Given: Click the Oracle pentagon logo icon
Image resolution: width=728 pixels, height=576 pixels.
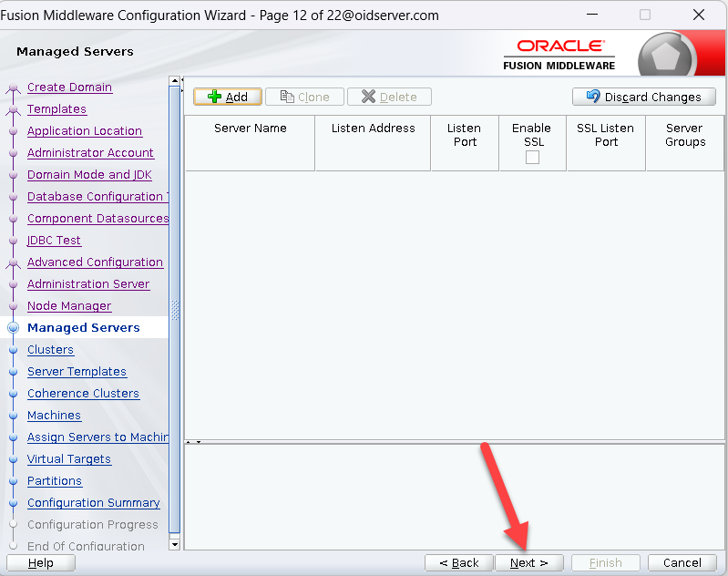Looking at the screenshot, I should click(667, 58).
